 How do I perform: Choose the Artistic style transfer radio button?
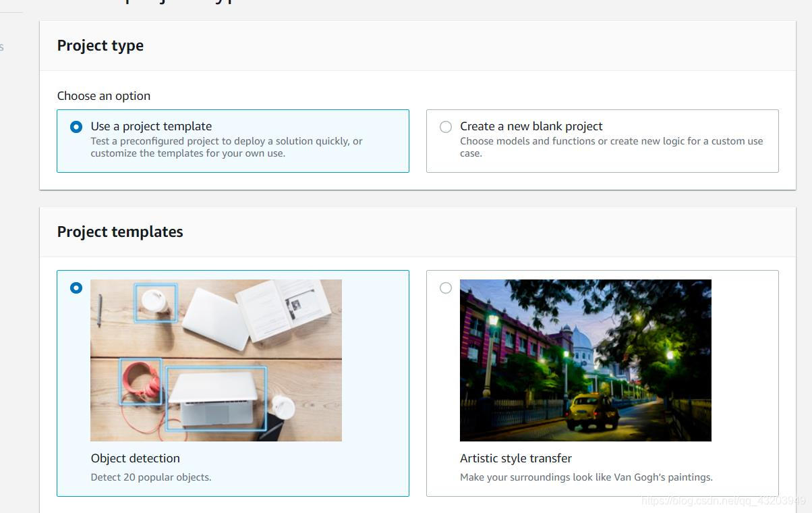(446, 288)
